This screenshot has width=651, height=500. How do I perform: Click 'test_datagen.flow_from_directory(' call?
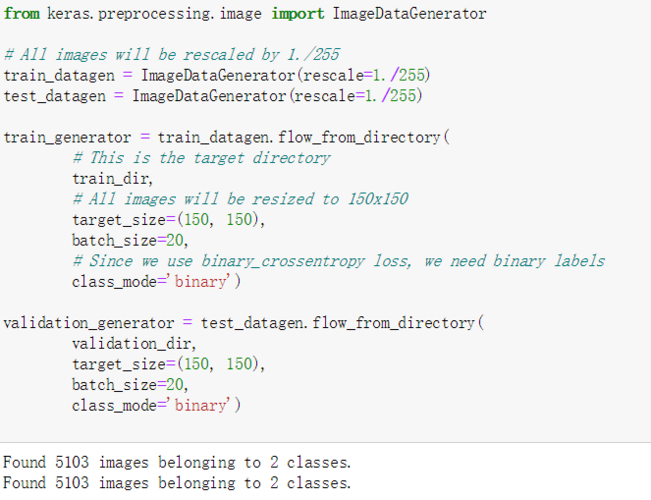(x=342, y=323)
